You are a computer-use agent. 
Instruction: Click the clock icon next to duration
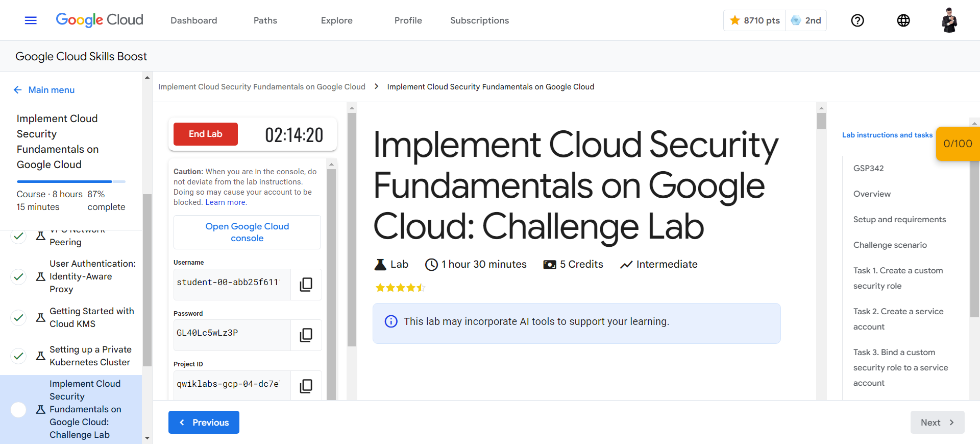click(x=432, y=265)
